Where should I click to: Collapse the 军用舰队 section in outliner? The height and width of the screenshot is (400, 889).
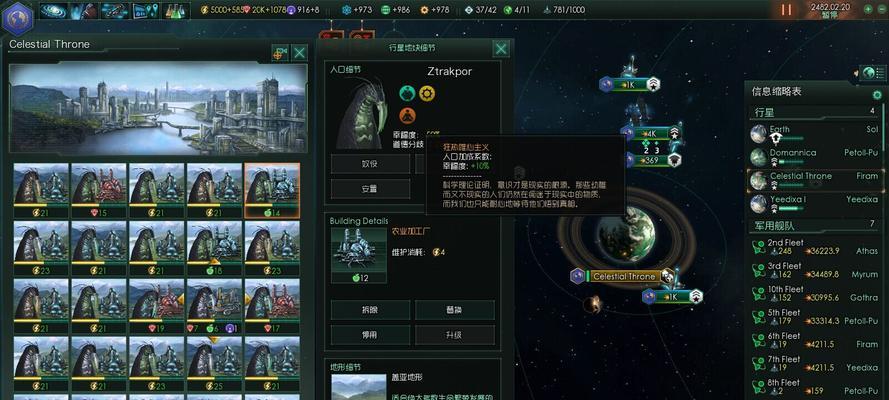814,225
